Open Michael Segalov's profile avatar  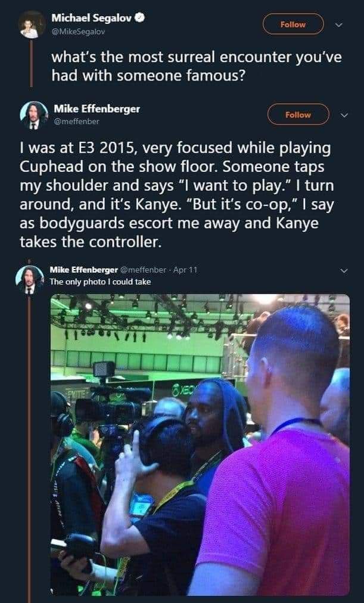(32, 24)
